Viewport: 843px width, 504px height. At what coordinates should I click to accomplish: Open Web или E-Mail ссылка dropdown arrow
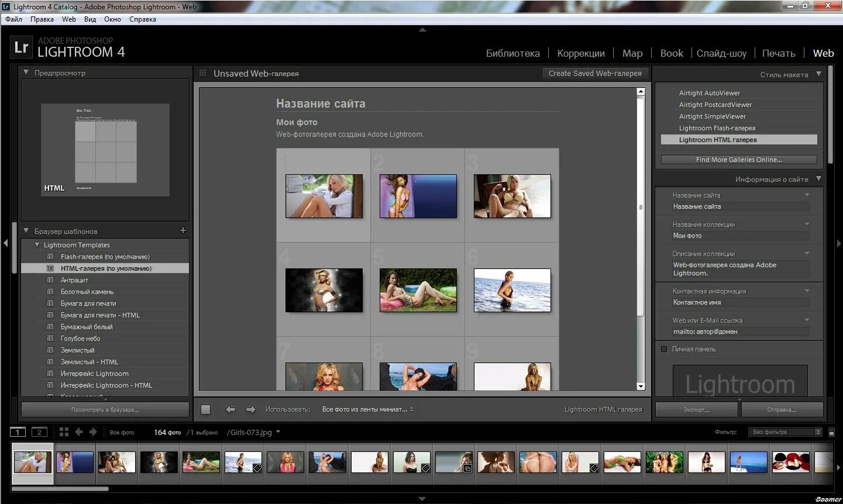(807, 320)
